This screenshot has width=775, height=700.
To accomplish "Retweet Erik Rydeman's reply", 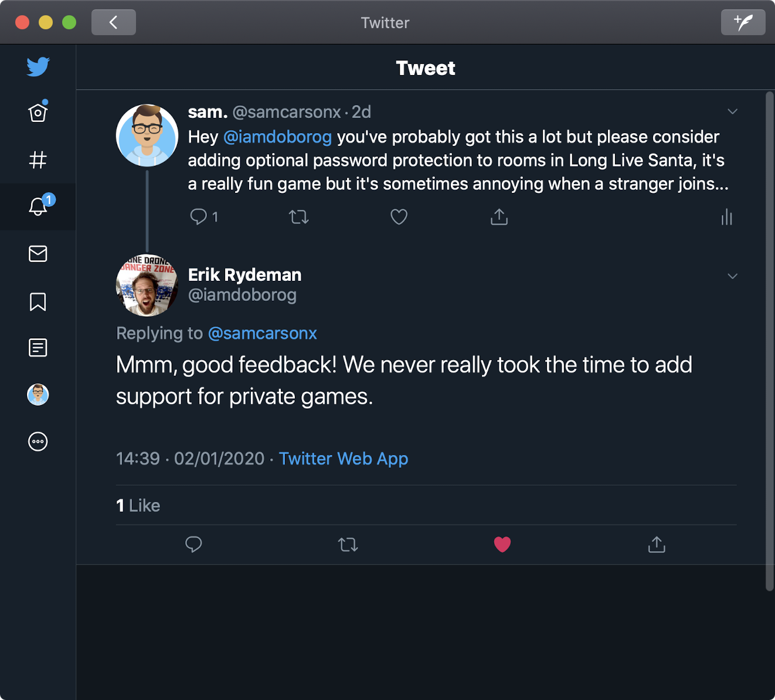I will pyautogui.click(x=348, y=545).
